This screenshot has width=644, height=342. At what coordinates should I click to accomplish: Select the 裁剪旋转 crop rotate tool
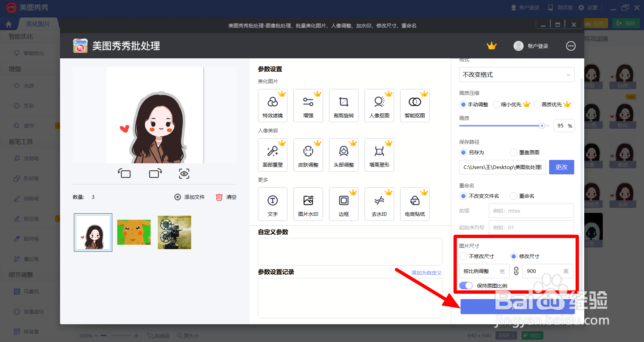click(x=343, y=106)
